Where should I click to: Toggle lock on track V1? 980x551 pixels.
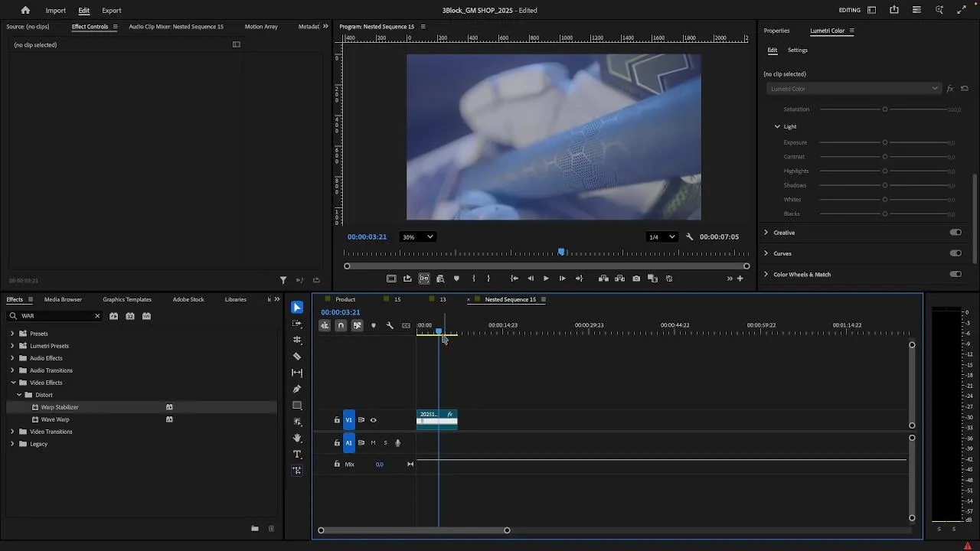coord(337,420)
